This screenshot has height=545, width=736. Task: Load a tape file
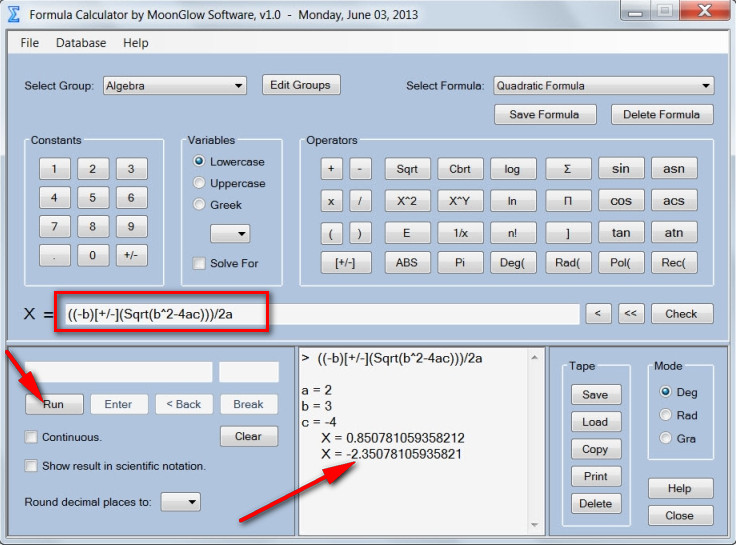[596, 422]
